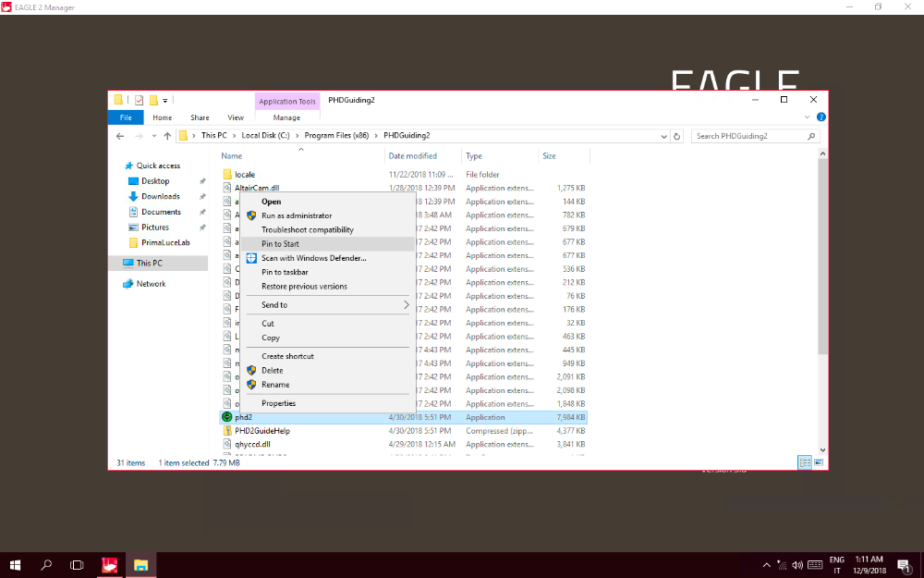The image size is (924, 578).
Task: Refresh the PHDGuiding2 folder view
Action: 677,136
